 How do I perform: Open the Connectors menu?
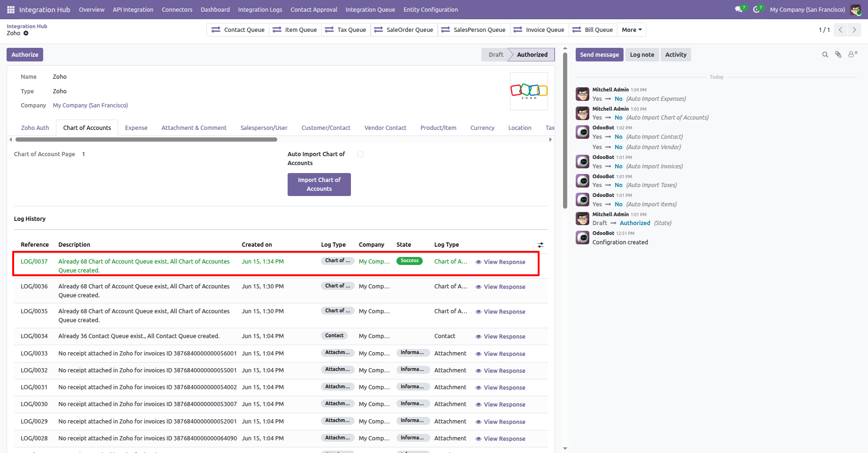(177, 9)
